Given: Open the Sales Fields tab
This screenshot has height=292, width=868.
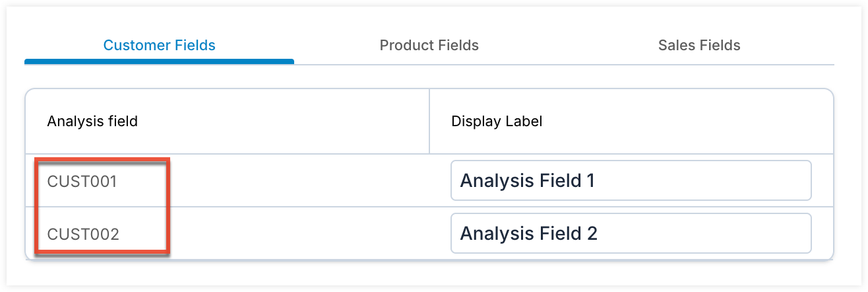Looking at the screenshot, I should pos(699,46).
